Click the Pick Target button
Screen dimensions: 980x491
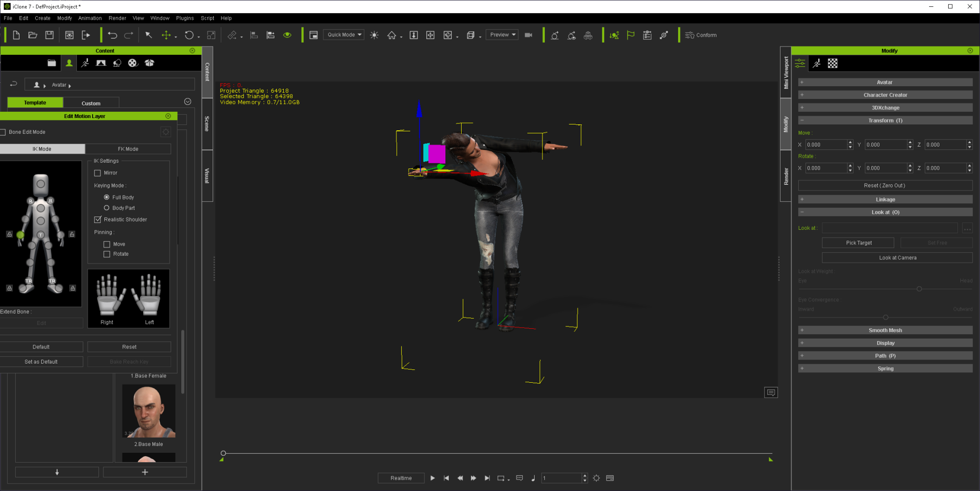(858, 243)
